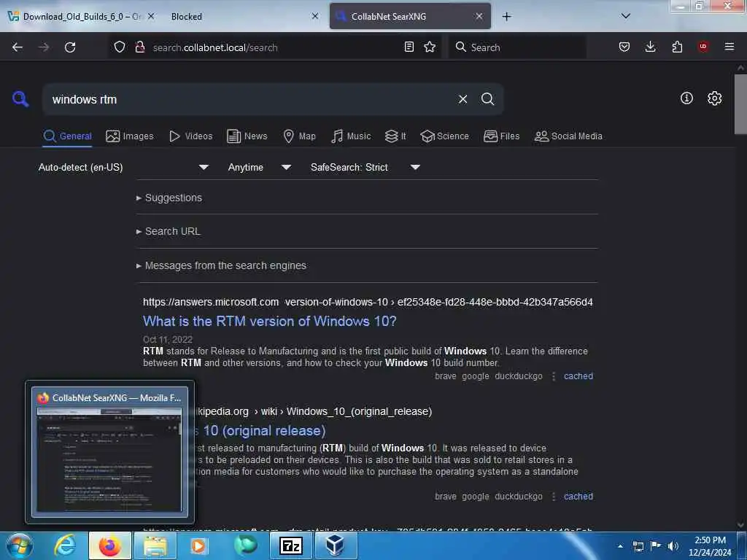The image size is (747, 560).
Task: Click the volume speaker tray icon
Action: point(673,545)
